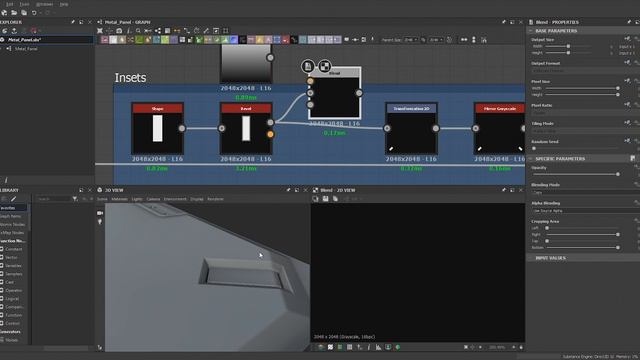Toggle the Pixel Size inheritance icon
The width and height of the screenshot is (640, 360).
627,81
